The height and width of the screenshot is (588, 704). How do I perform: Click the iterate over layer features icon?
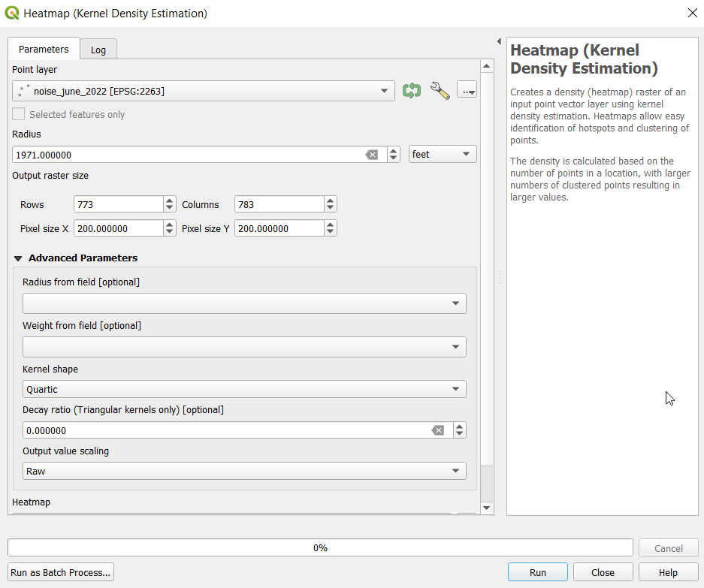pyautogui.click(x=411, y=91)
